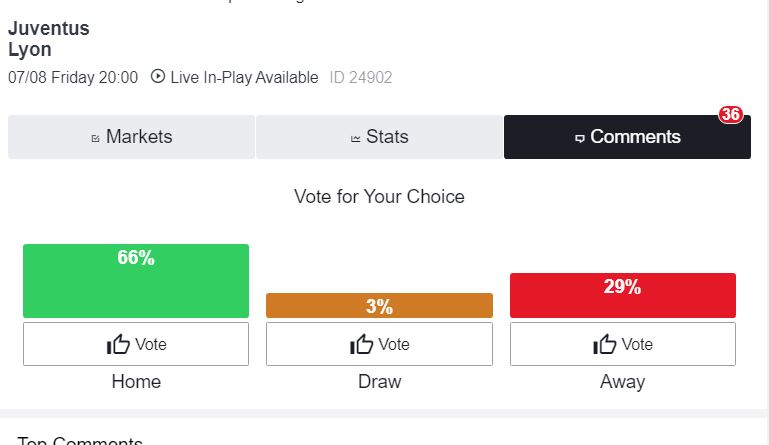Open the Markets tab
This screenshot has width=769, height=445.
click(x=131, y=137)
